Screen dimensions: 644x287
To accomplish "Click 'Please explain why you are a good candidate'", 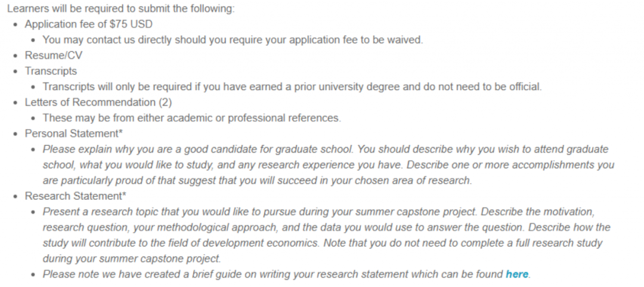I will pos(325,149).
